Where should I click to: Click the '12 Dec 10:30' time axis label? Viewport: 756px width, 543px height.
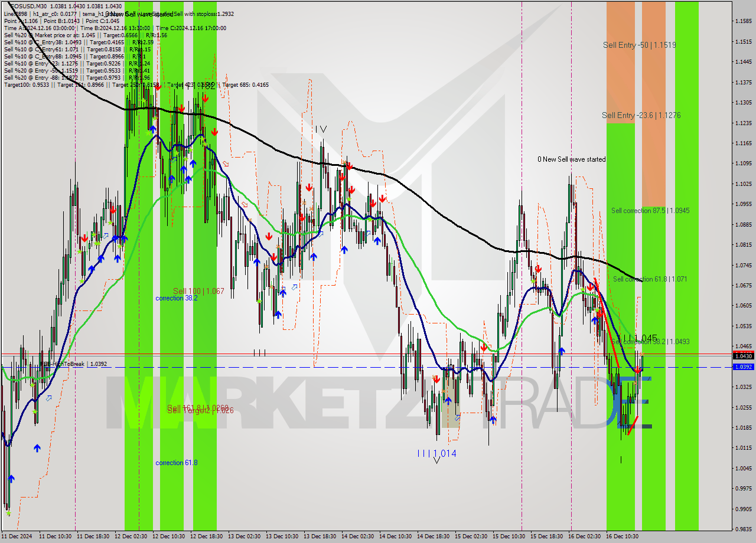tap(169, 537)
